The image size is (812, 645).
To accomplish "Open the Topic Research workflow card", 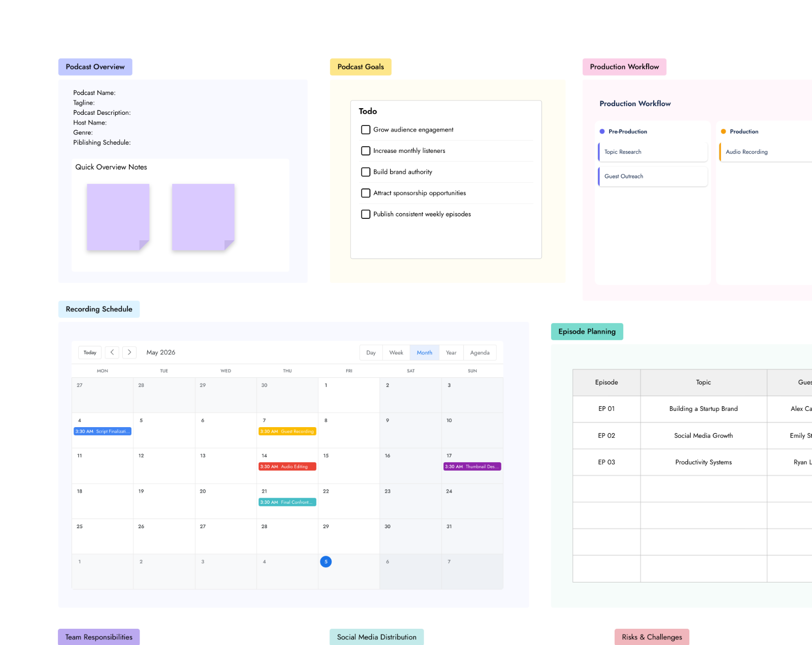I will [653, 152].
